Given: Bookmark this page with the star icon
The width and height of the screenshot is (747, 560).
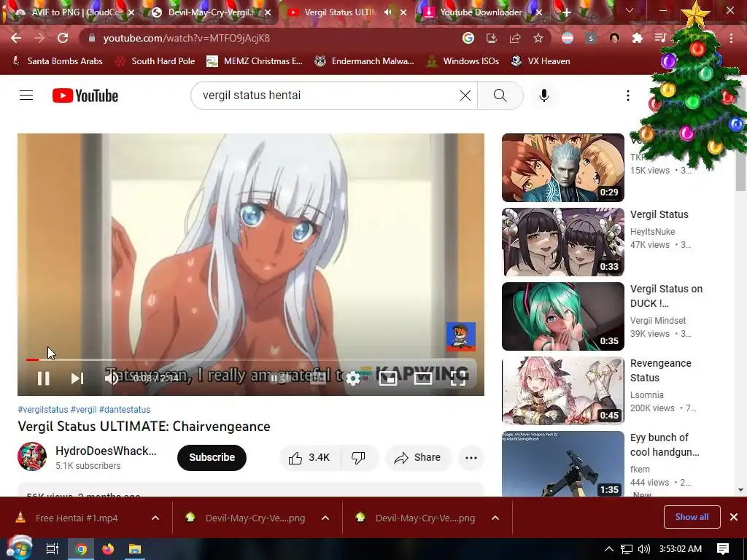Looking at the screenshot, I should (x=538, y=38).
